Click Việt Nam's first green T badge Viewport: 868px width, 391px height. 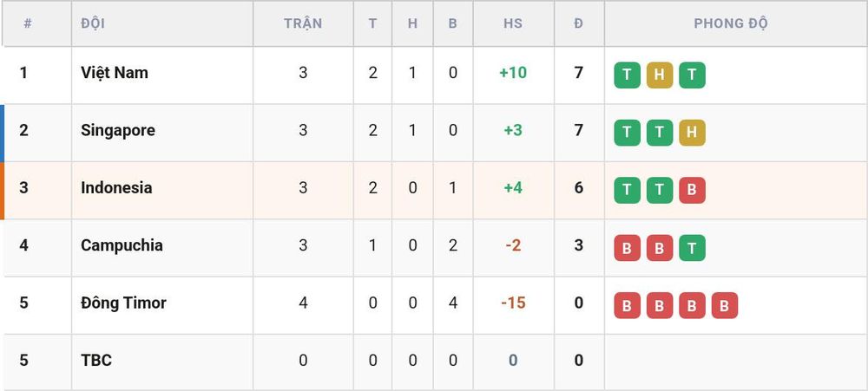pyautogui.click(x=627, y=75)
